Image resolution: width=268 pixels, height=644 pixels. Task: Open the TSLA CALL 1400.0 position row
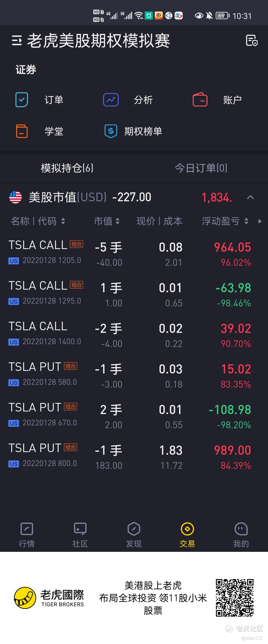(x=134, y=334)
